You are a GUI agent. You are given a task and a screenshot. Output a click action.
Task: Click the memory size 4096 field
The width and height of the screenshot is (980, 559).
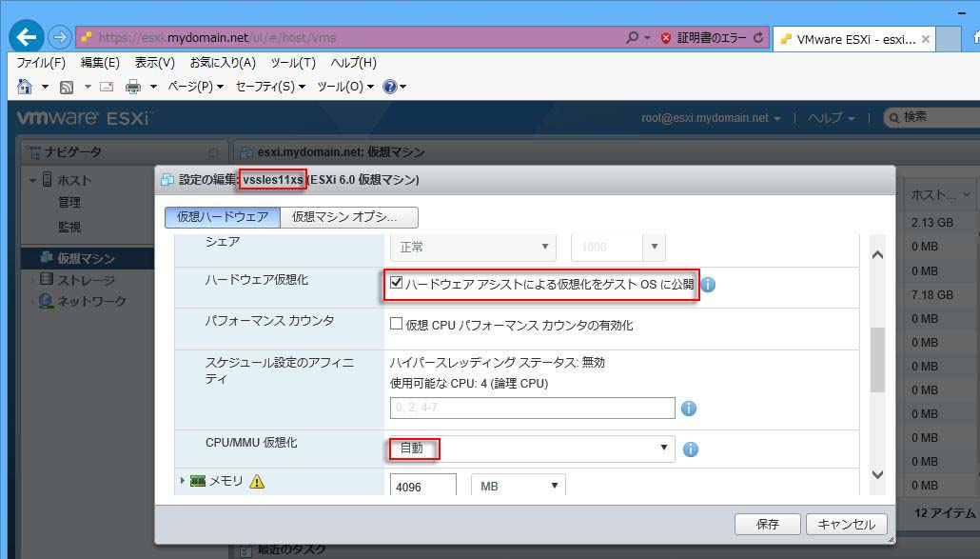tap(423, 486)
